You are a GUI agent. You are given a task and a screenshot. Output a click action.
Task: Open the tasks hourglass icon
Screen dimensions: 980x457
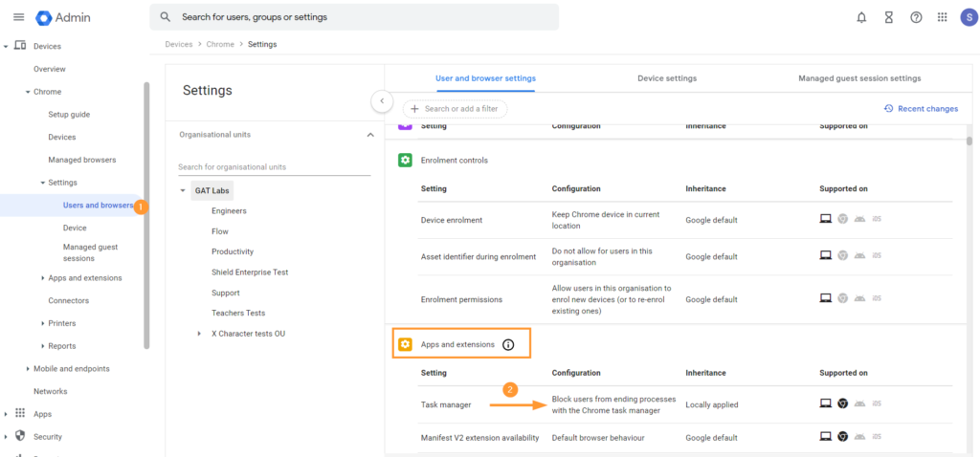[x=889, y=17]
